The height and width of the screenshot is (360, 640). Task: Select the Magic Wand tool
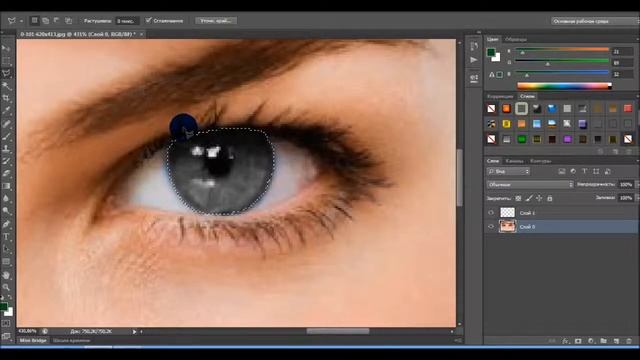pos(6,86)
